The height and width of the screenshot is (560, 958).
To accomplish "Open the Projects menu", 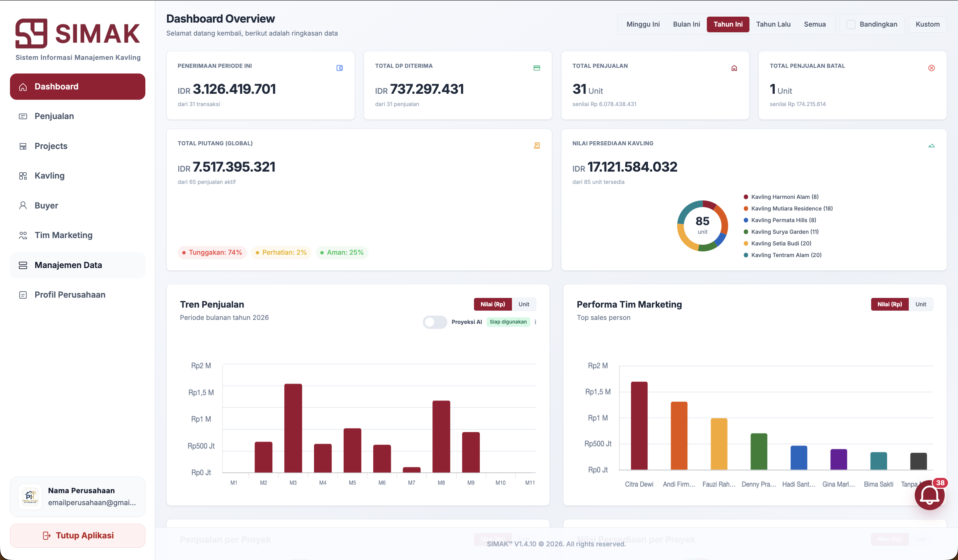I will click(78, 146).
